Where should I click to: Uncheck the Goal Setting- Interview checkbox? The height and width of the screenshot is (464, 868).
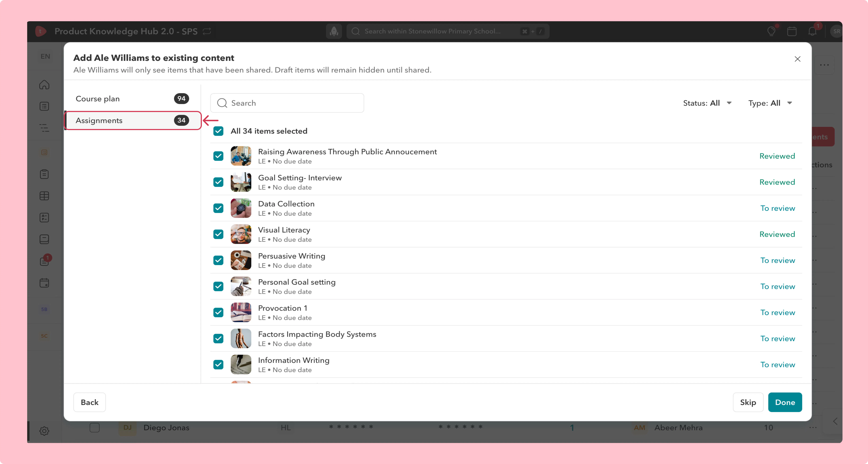pyautogui.click(x=218, y=182)
